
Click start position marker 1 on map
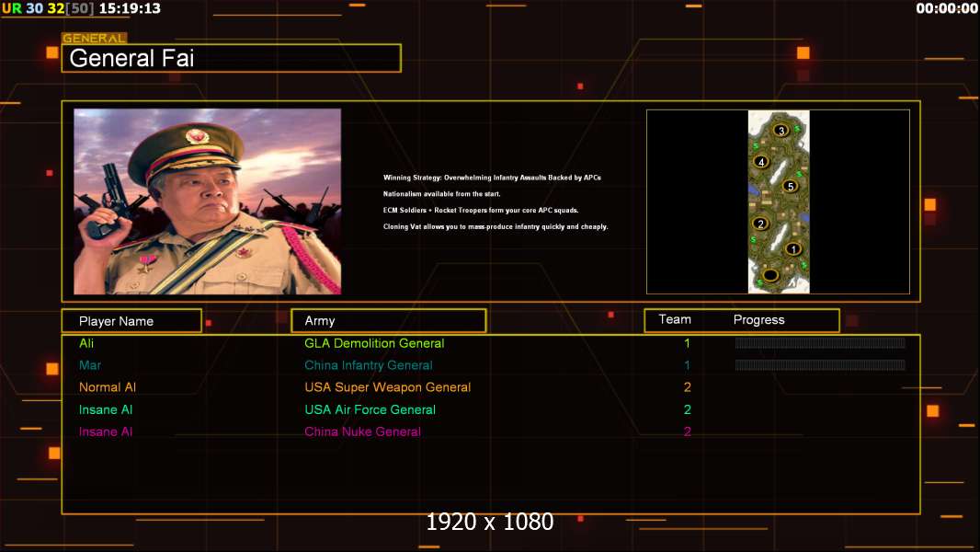(792, 248)
